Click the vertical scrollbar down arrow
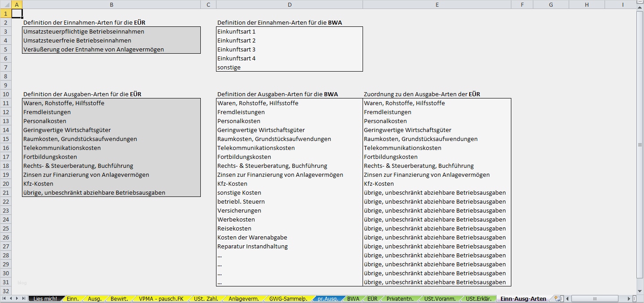 pyautogui.click(x=640, y=290)
